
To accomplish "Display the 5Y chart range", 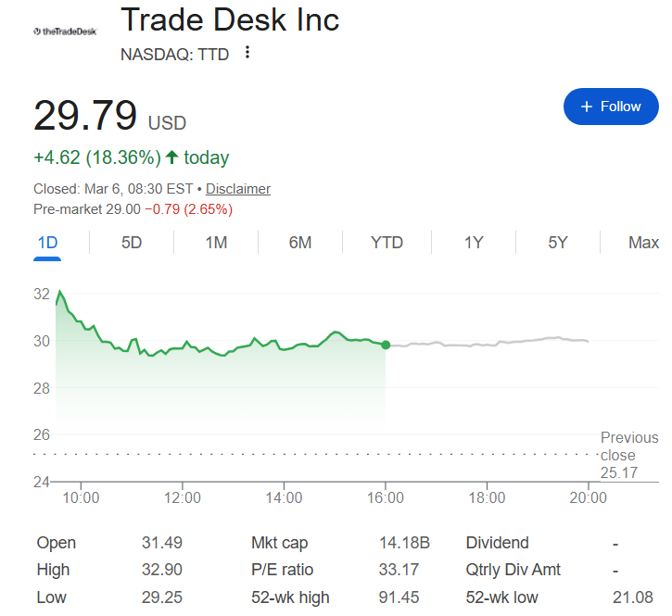I will click(557, 243).
